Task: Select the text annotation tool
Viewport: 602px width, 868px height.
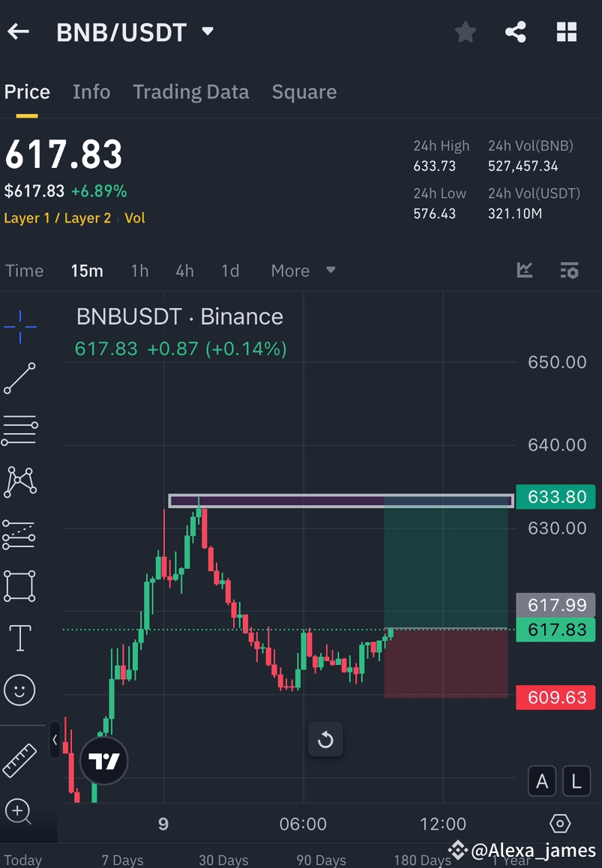Action: click(x=19, y=637)
